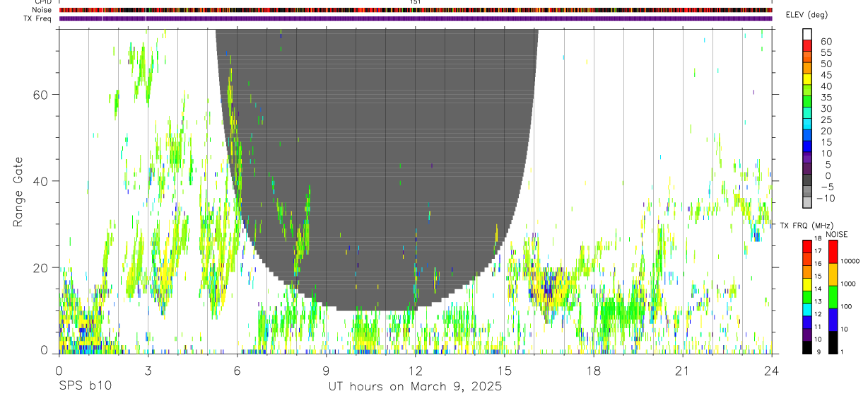Click the x-axis tick label '12'

pos(415,371)
